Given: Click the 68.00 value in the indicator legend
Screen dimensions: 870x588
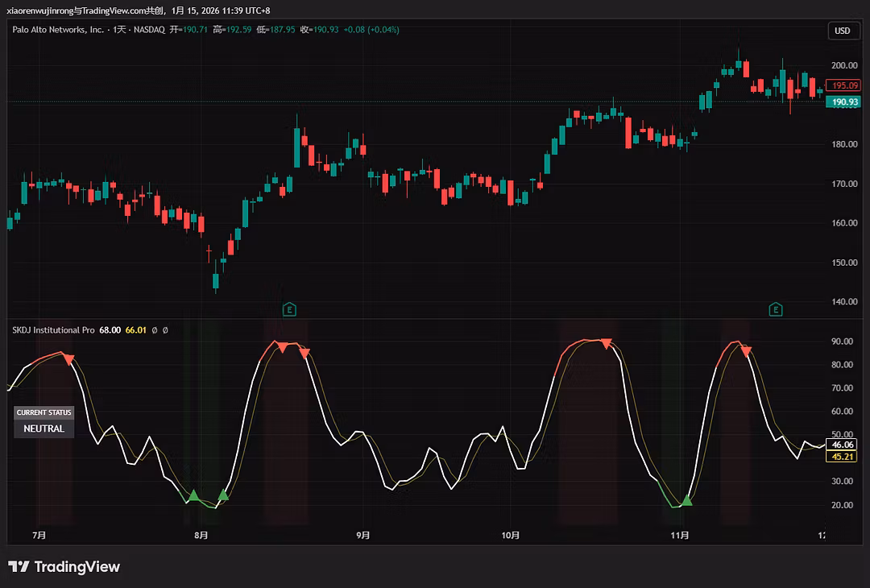Looking at the screenshot, I should tap(110, 330).
